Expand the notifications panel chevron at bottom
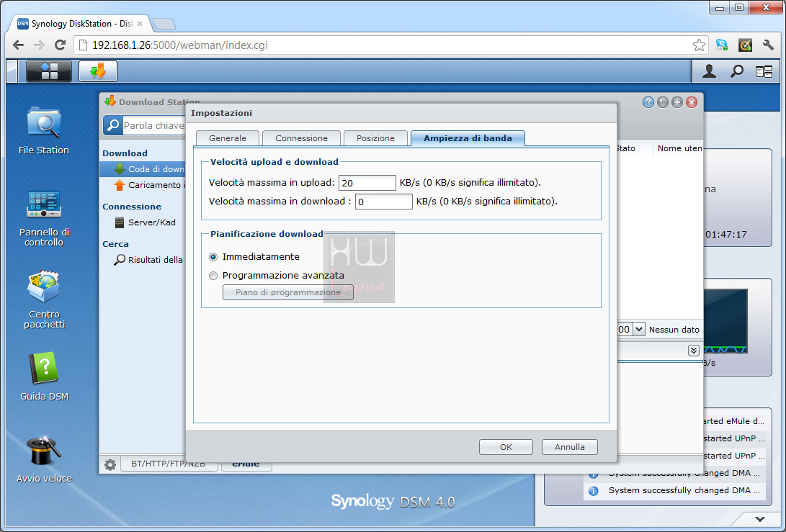Screen dimensions: 786x532 (x=760, y=519)
